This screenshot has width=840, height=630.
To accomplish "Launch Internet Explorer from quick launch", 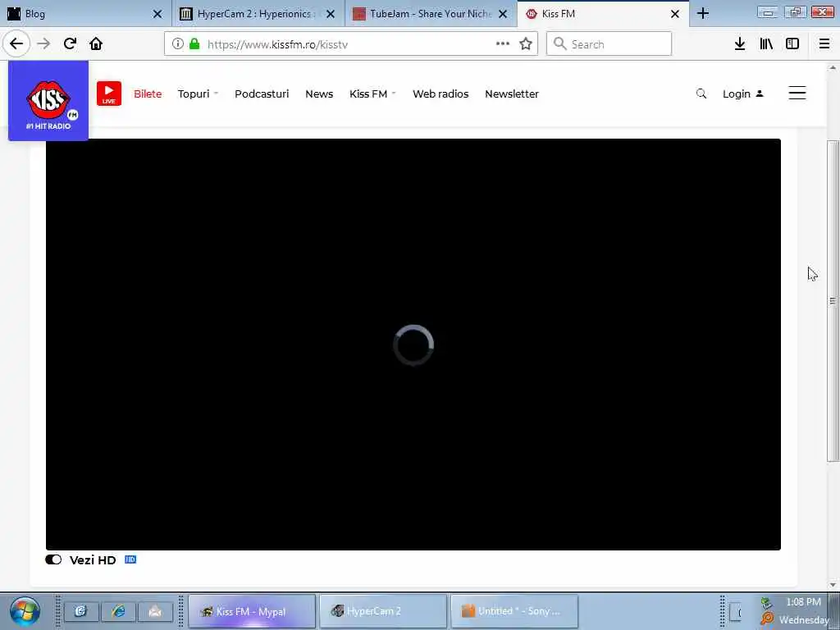I will tap(118, 611).
